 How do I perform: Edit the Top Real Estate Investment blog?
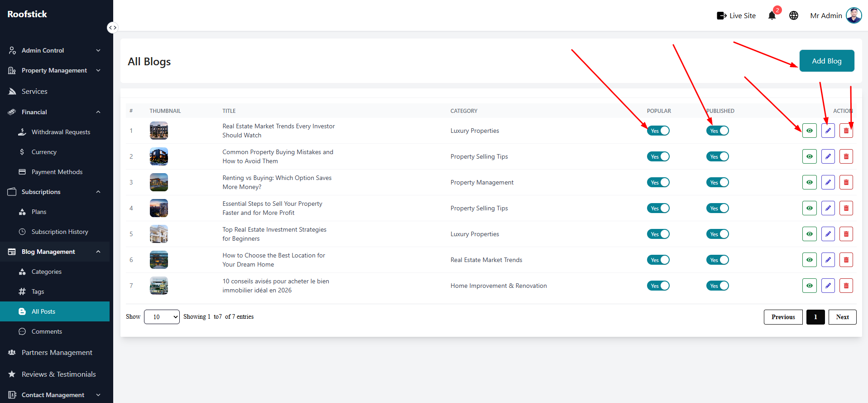tap(828, 234)
